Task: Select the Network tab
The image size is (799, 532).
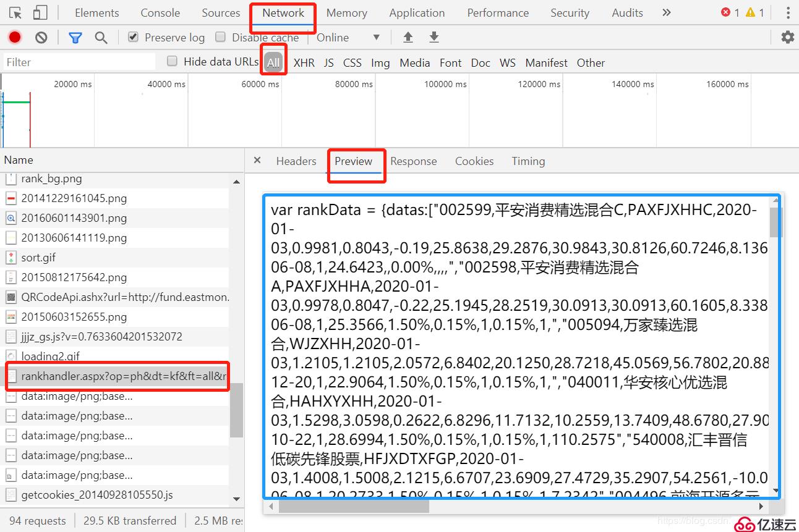Action: tap(283, 13)
